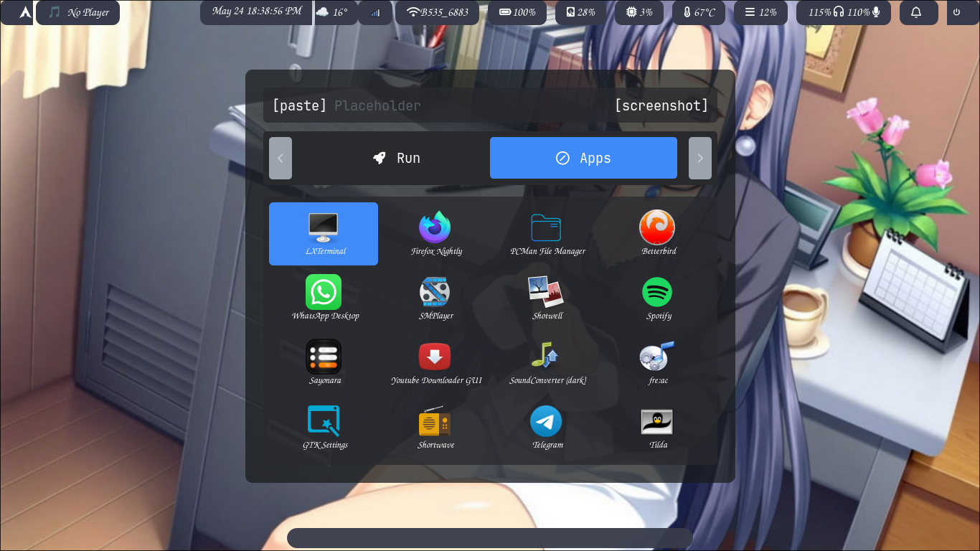Image resolution: width=980 pixels, height=551 pixels.
Task: Launch LXTerminal from the app grid
Action: pos(324,234)
